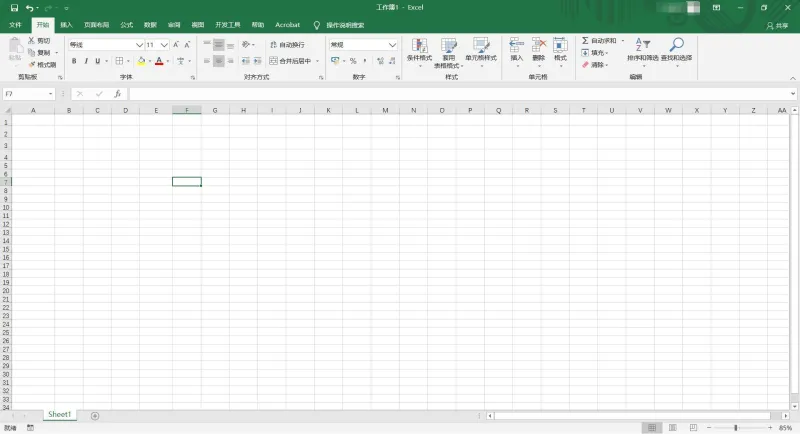The image size is (800, 434).
Task: Open the Find and Select magnifier
Action: coord(677,51)
